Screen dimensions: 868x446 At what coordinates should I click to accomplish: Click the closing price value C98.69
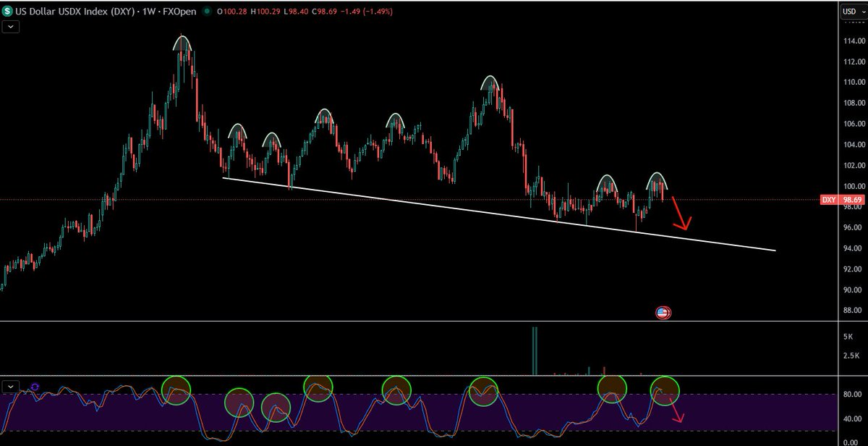click(325, 11)
